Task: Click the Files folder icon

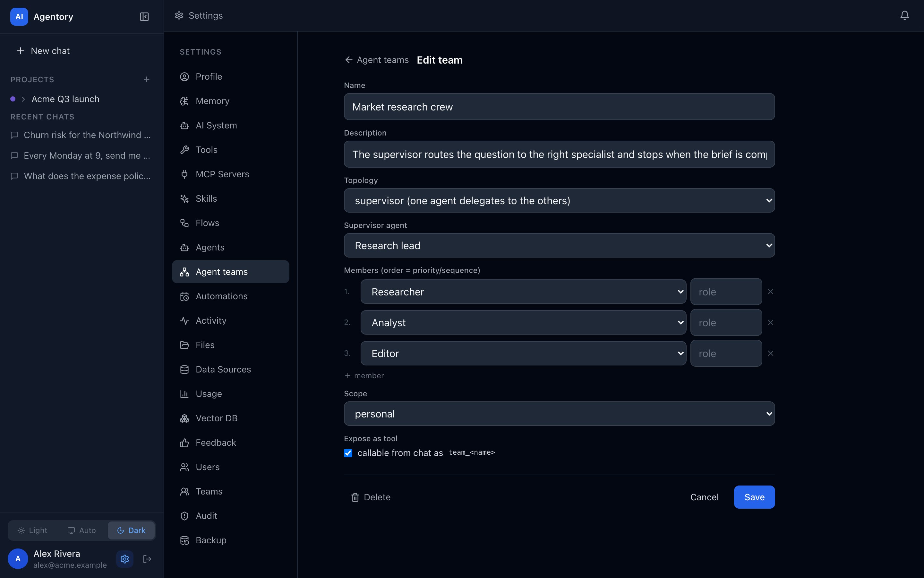Action: click(x=184, y=345)
